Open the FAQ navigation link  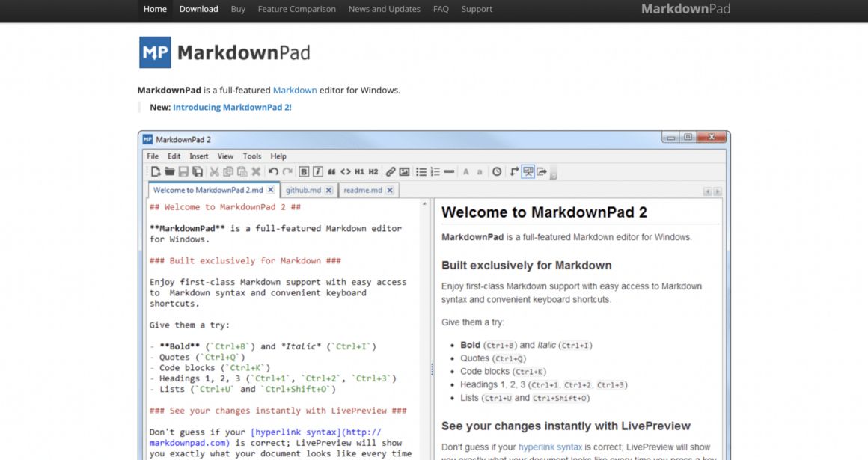(x=441, y=9)
